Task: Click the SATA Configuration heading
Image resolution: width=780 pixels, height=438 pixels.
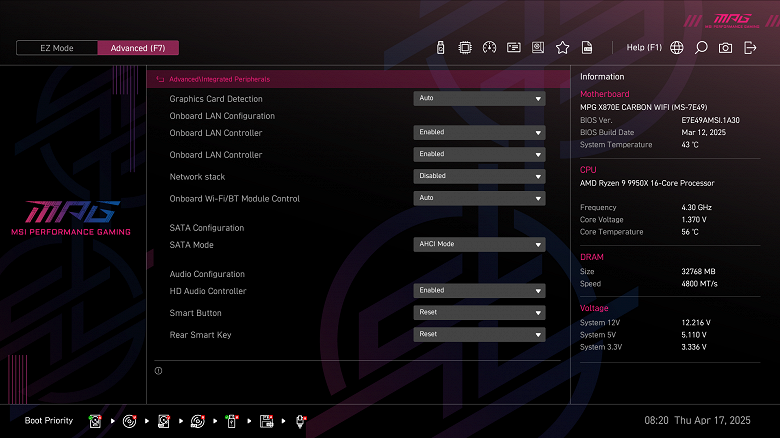Action: 206,228
